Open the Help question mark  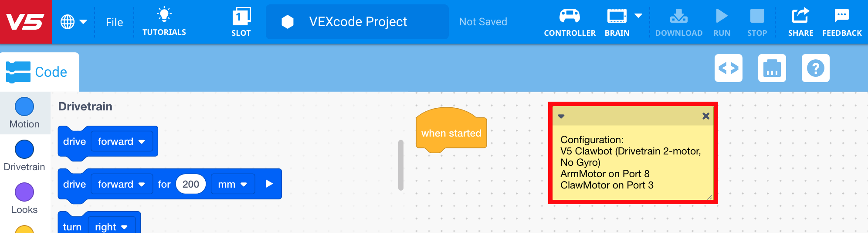click(x=815, y=68)
